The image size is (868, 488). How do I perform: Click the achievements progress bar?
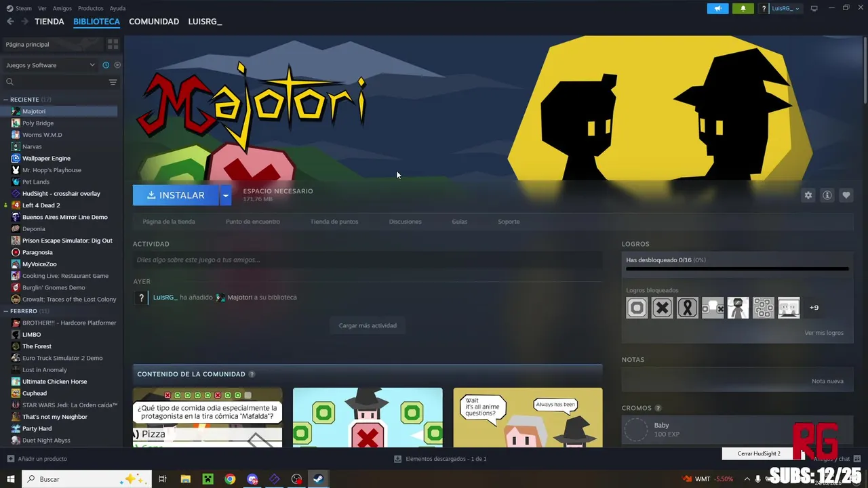tap(737, 269)
